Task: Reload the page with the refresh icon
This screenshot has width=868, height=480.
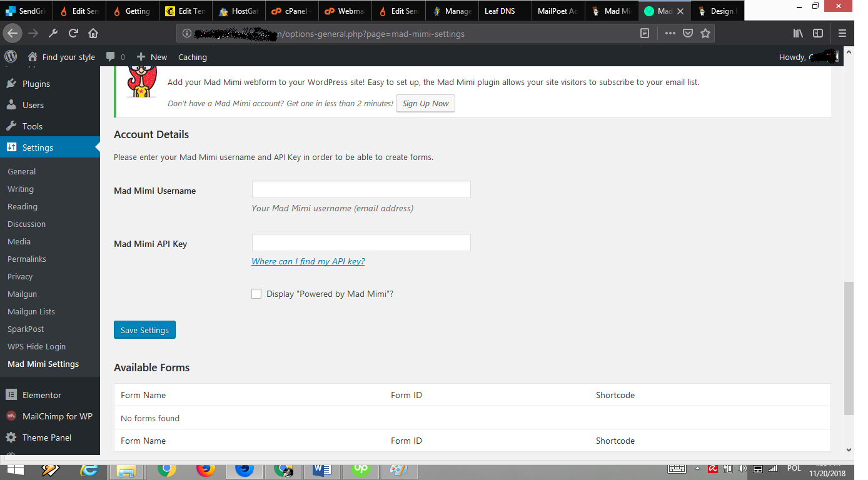Action: tap(73, 33)
